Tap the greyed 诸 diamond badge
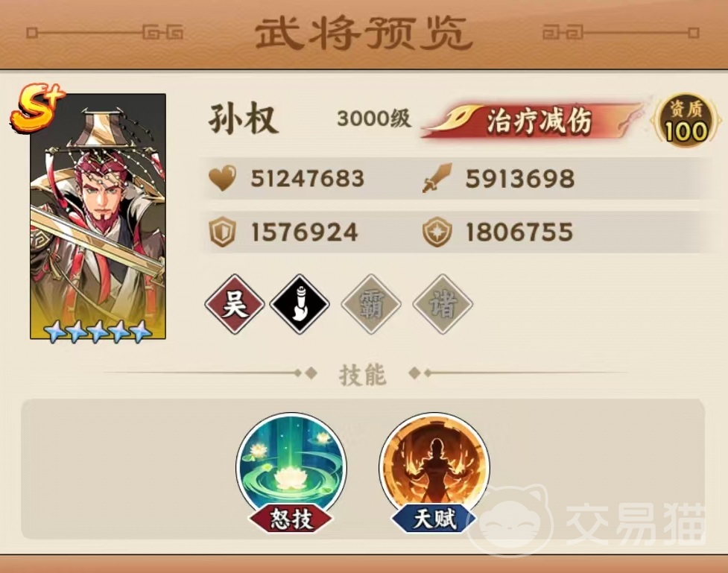Screen dimensions: 728x573 [443, 304]
